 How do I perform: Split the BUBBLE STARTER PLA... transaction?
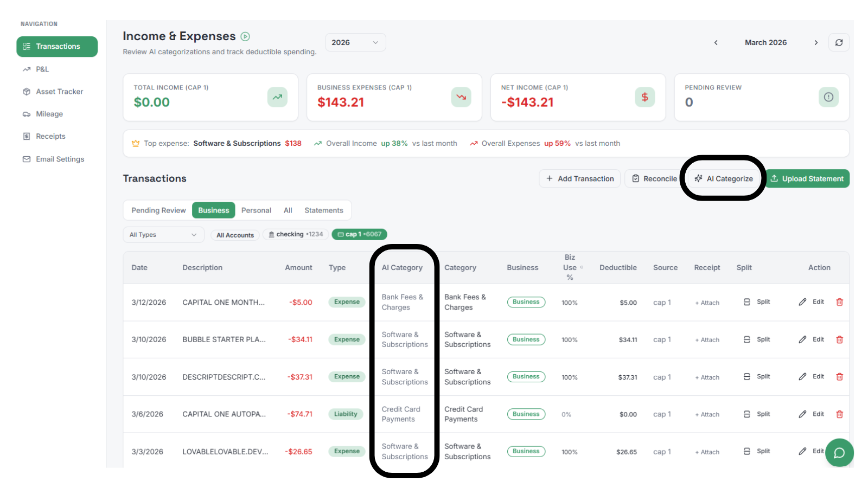point(757,339)
